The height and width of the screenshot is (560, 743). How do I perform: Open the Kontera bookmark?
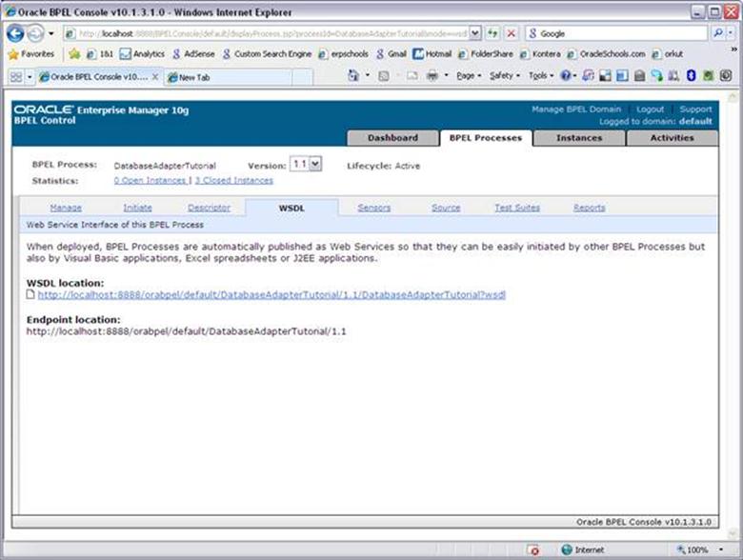(540, 54)
